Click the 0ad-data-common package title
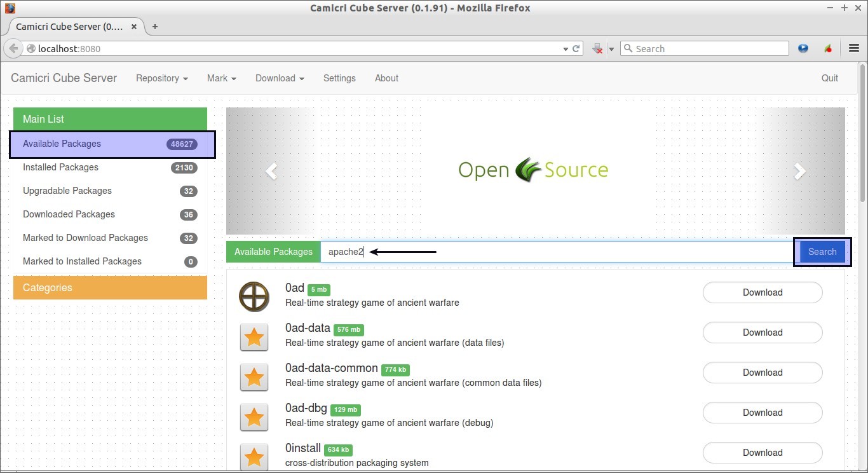 click(x=332, y=368)
